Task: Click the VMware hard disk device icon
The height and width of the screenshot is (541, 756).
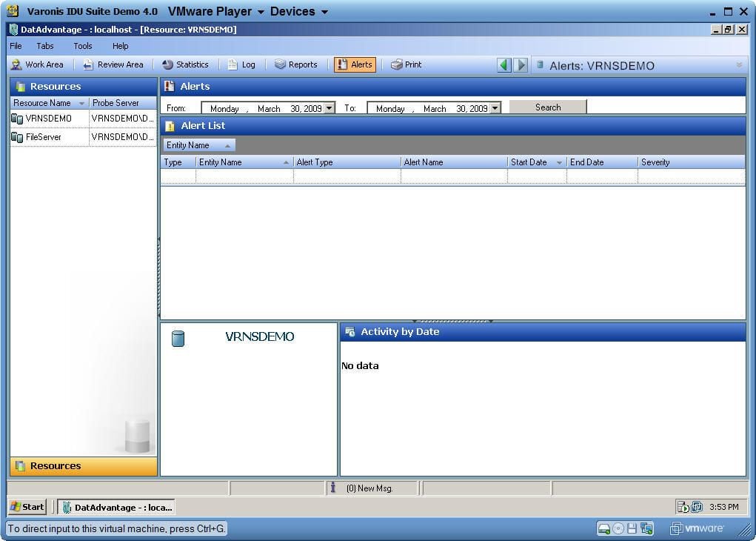Action: coord(603,528)
